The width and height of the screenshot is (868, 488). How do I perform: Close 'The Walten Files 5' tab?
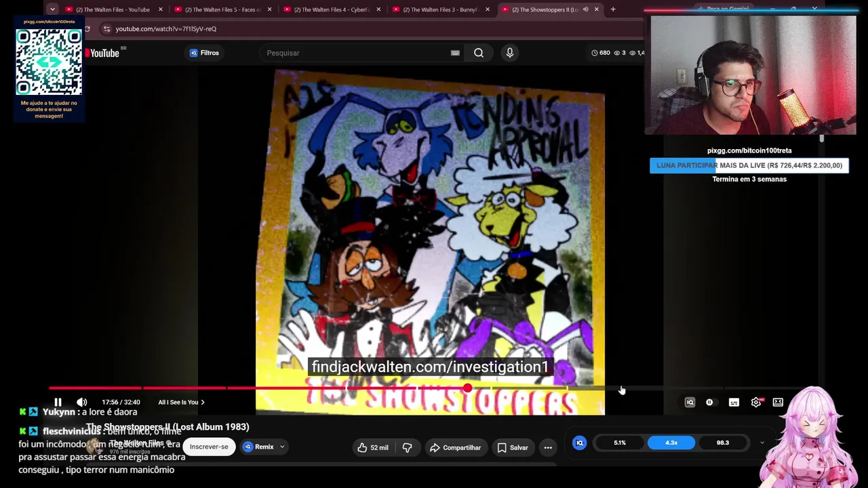coord(270,9)
